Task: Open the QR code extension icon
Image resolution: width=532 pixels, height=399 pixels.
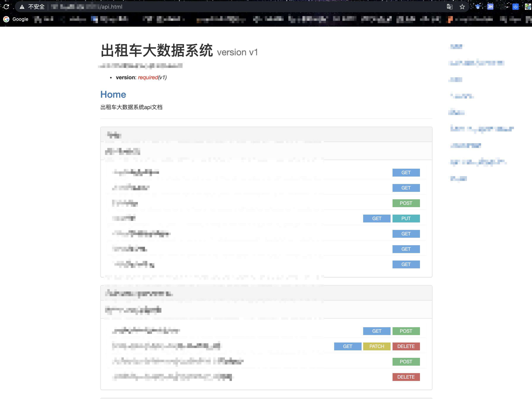Action: 503,7
